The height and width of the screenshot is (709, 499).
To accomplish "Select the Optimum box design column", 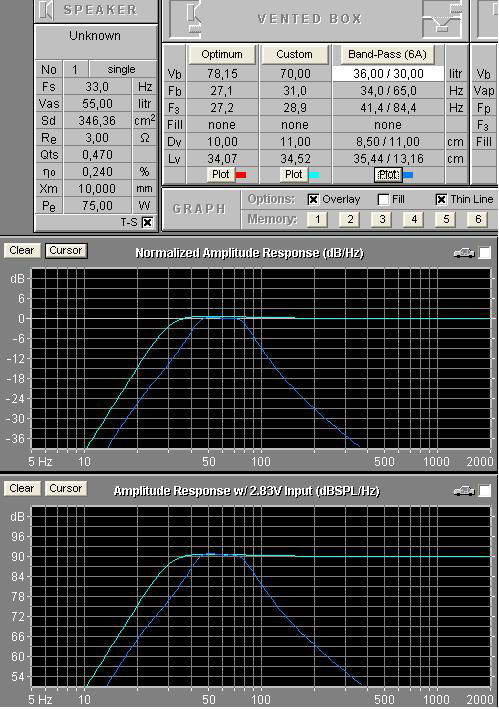I will pyautogui.click(x=222, y=54).
